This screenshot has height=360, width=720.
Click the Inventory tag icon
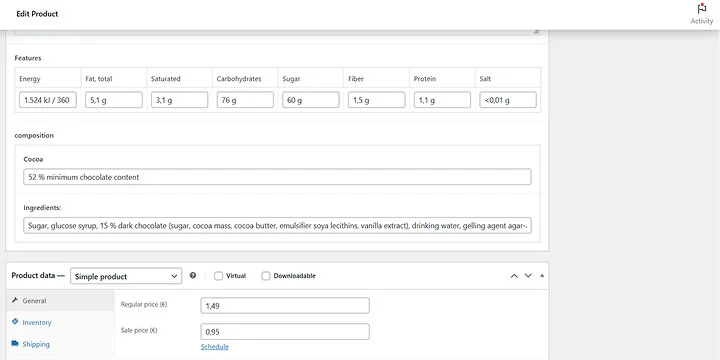(15, 322)
